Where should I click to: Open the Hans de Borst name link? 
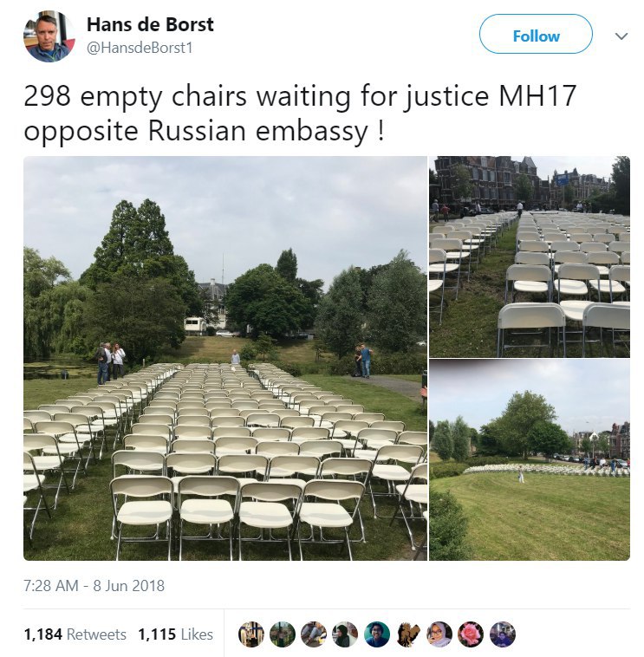[x=150, y=25]
